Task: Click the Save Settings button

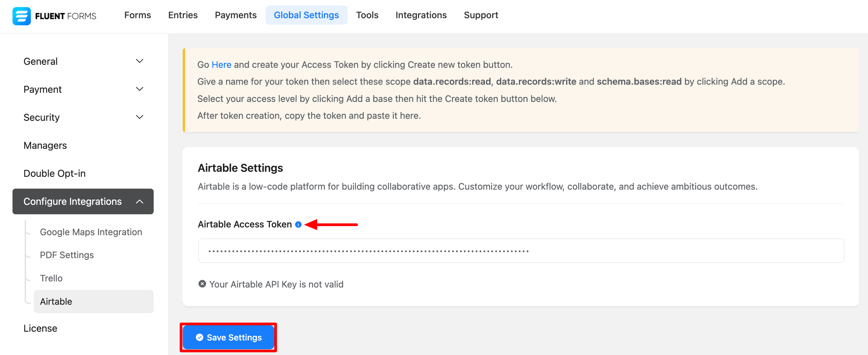Action: [x=228, y=337]
